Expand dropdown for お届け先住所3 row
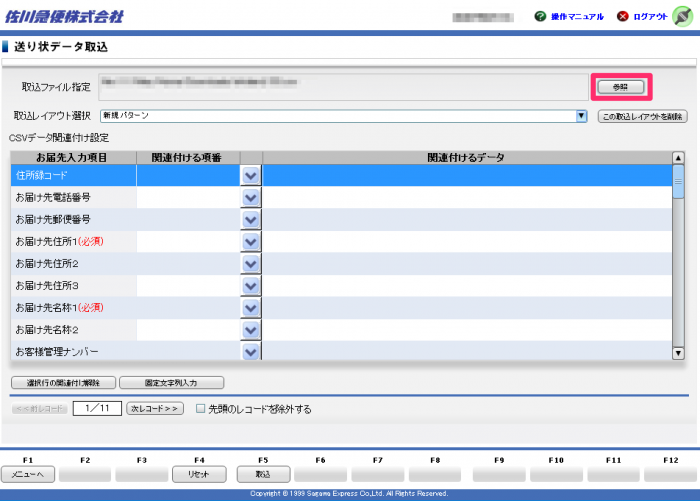This screenshot has width=700, height=501. (251, 286)
